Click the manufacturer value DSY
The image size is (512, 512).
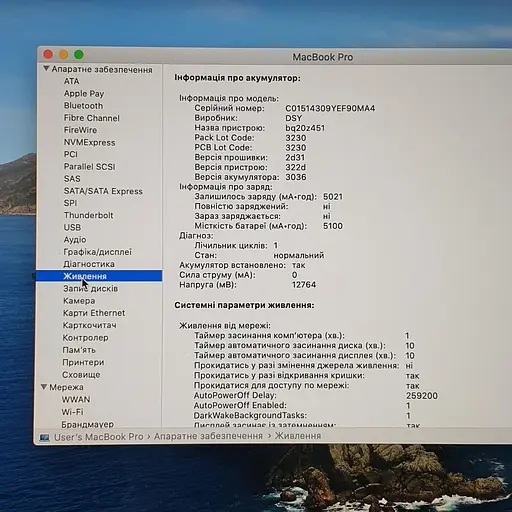[294, 118]
